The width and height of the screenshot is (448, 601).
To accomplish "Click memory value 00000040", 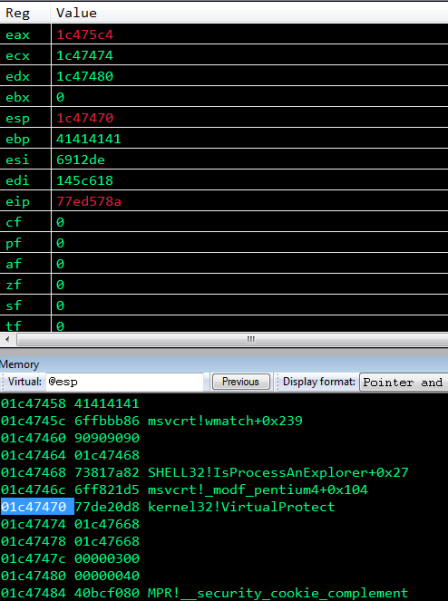I will pos(107,576).
